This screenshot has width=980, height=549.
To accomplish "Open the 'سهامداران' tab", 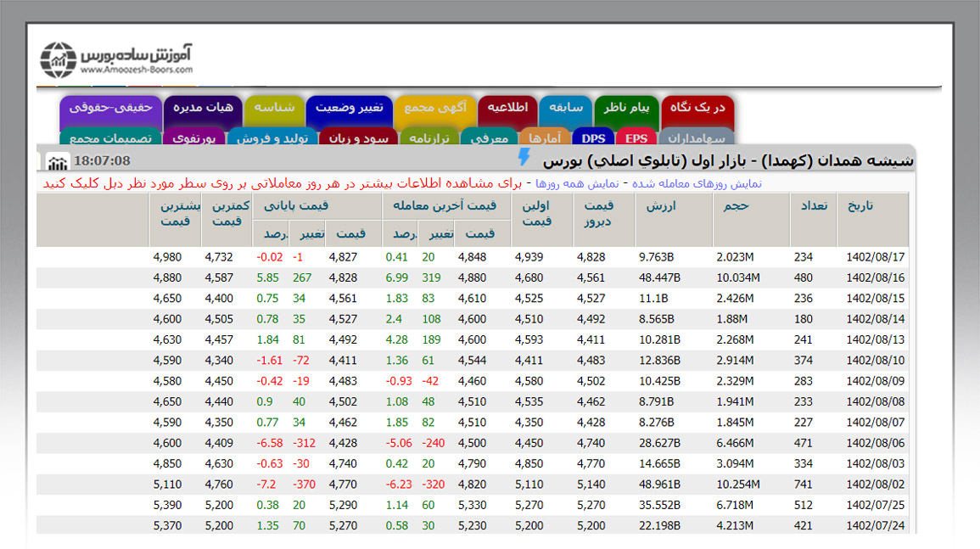I will [x=696, y=138].
